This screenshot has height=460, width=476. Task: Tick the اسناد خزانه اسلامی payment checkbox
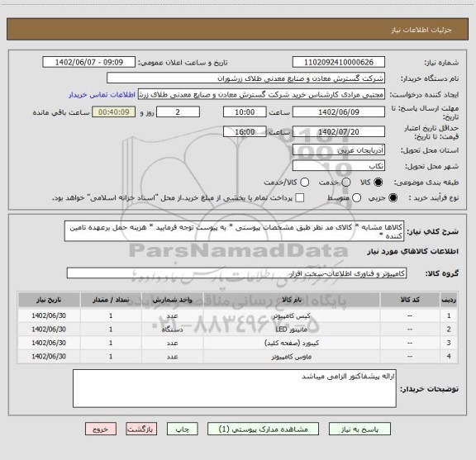300,198
